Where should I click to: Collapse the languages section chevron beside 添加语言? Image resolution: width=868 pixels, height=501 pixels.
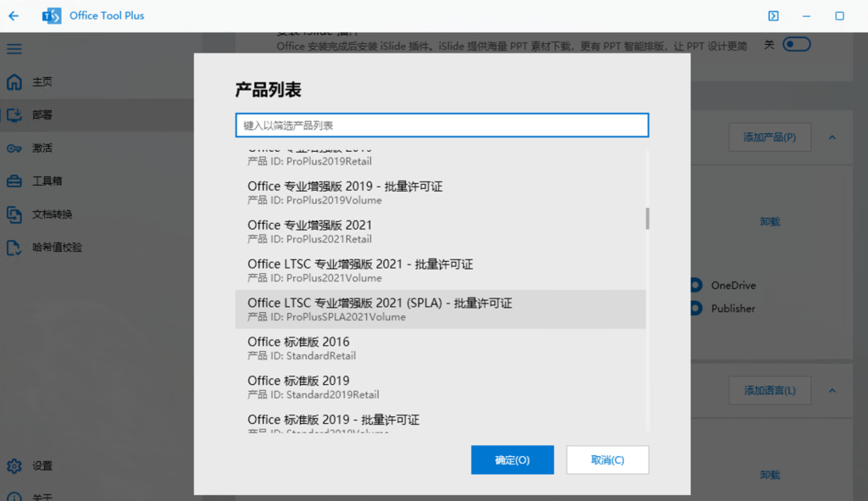point(832,391)
